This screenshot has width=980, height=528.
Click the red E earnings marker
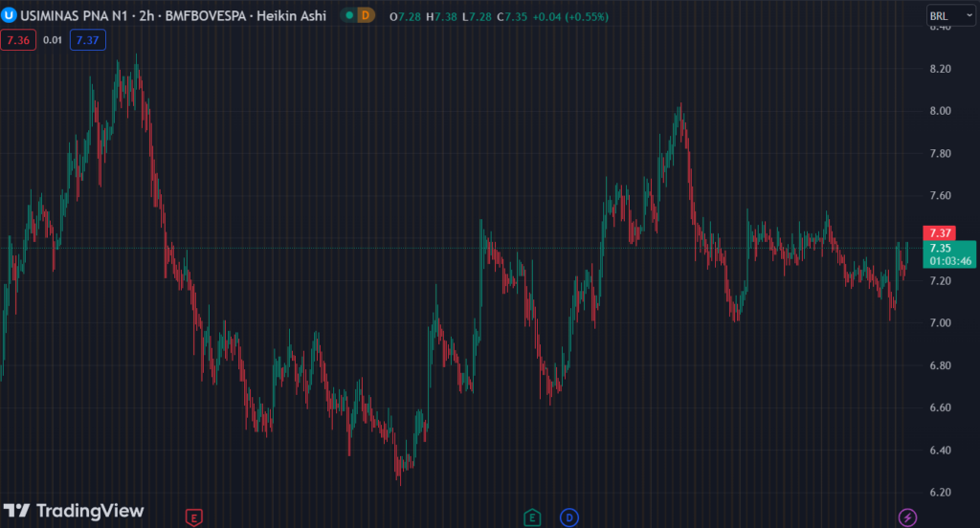(193, 517)
